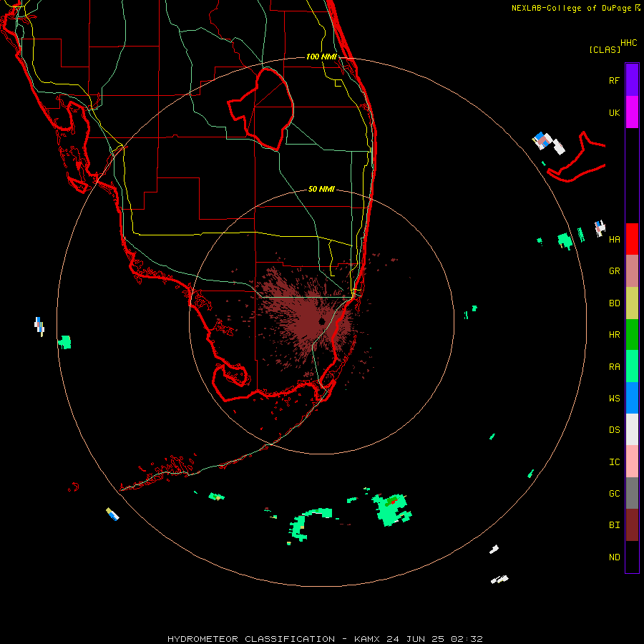Click the WS legend label
Image resolution: width=644 pixels, height=644 pixels.
pos(614,399)
